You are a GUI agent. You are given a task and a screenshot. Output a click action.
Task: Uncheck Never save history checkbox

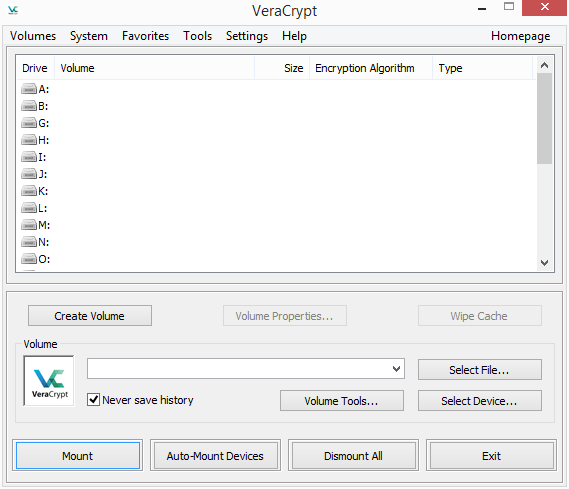click(x=93, y=400)
